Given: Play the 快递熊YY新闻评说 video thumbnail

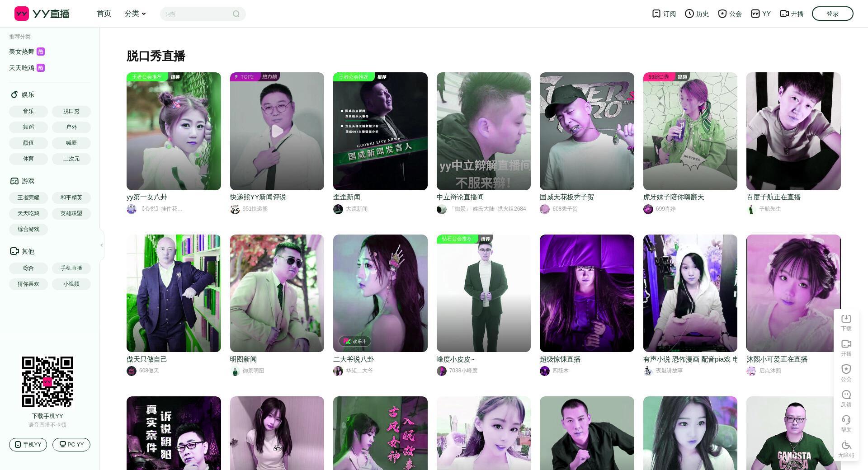Looking at the screenshot, I should (x=277, y=131).
